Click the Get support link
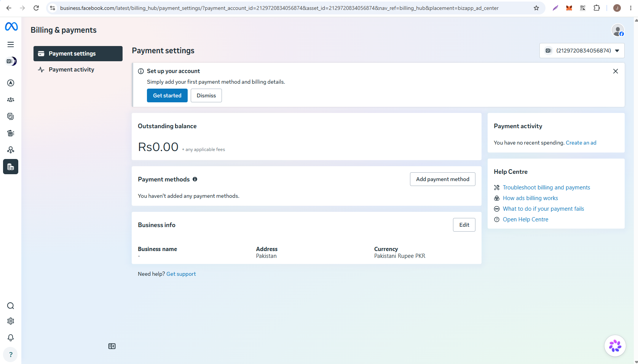This screenshot has width=638, height=364. pyautogui.click(x=181, y=274)
